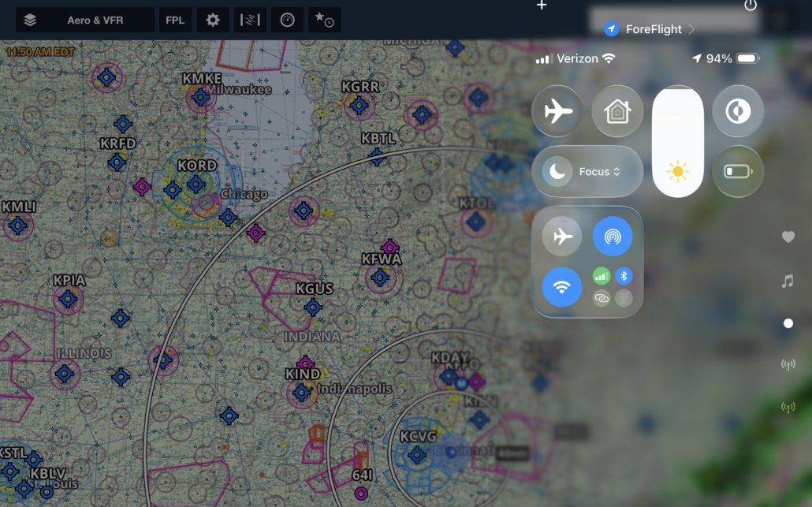Screen dimensions: 812x507
Task: Open the Aero & VFR layer selector
Action: coord(85,21)
